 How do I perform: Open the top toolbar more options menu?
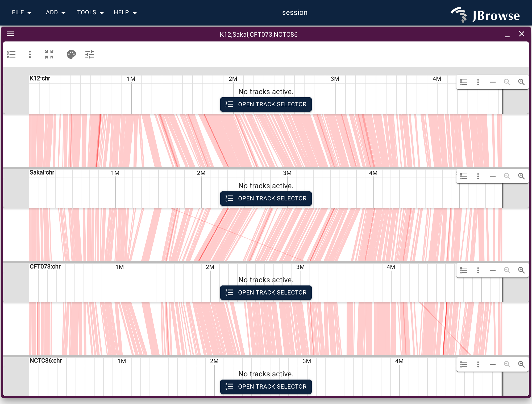click(30, 54)
